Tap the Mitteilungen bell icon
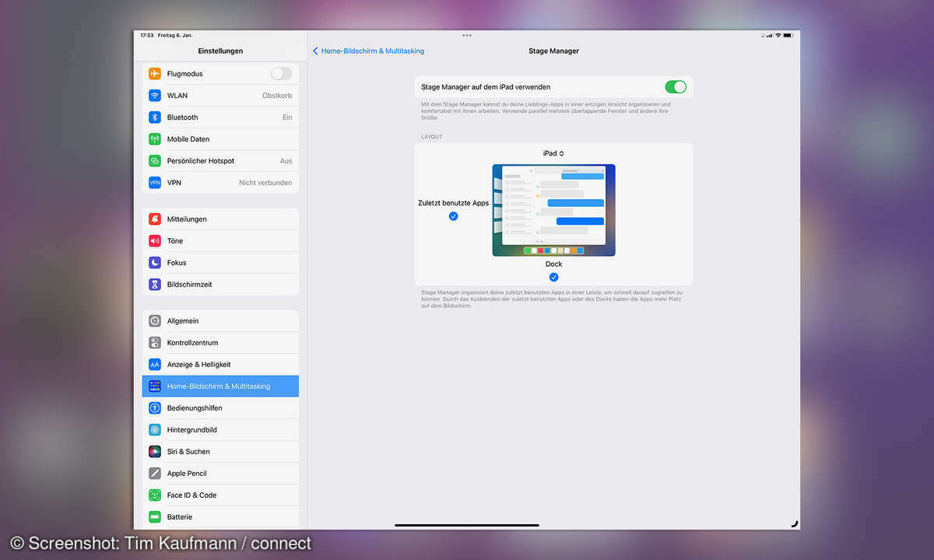Image resolution: width=934 pixels, height=560 pixels. click(155, 219)
